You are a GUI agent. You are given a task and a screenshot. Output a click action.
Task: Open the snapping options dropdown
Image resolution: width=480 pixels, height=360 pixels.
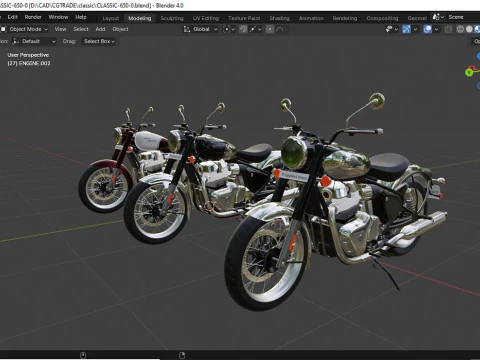(x=256, y=29)
